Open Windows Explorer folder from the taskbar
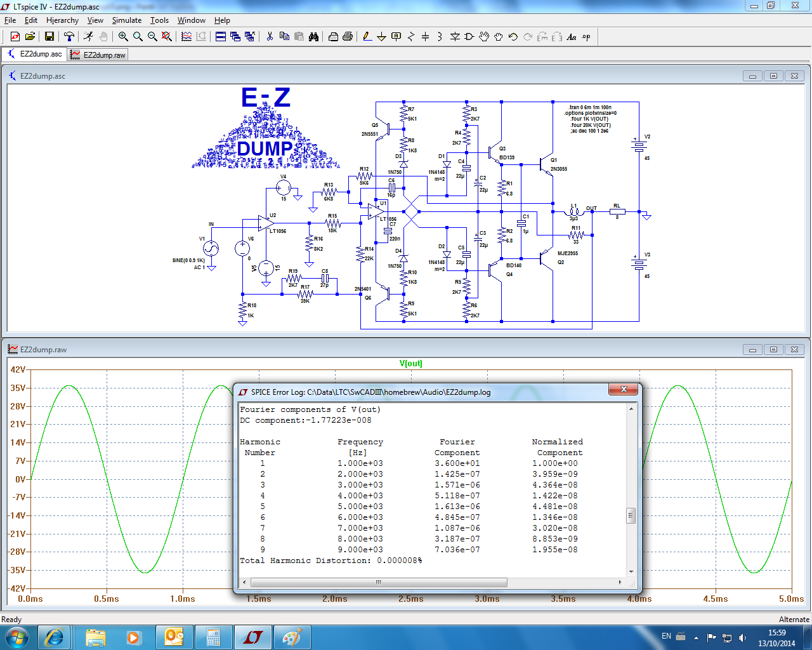Viewport: 812px width, 650px height. pyautogui.click(x=95, y=637)
